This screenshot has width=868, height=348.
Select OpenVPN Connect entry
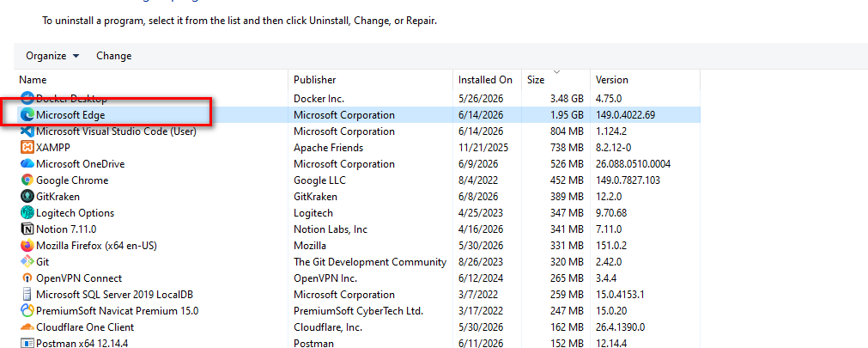(x=79, y=278)
